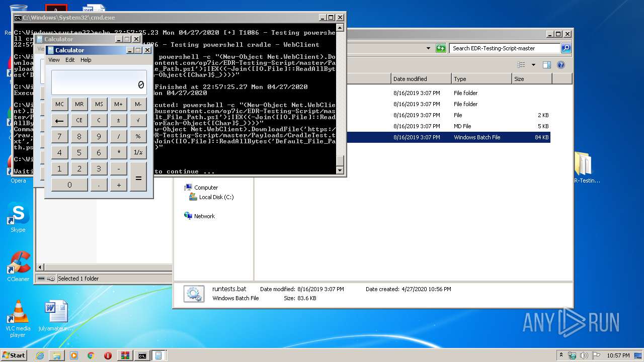Image resolution: width=644 pixels, height=362 pixels.
Task: Click the M- memory subtract key
Action: [138, 104]
